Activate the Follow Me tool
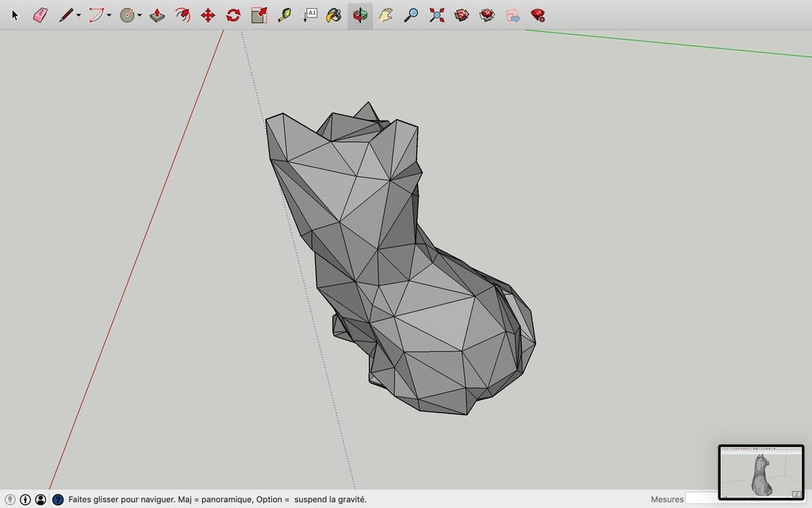 [x=182, y=14]
